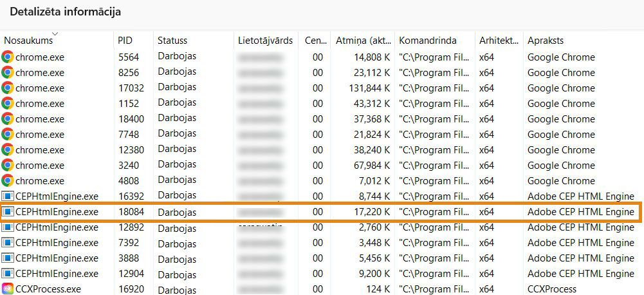644x295 pixels.
Task: Select the Chrome icon in row PID 1152
Action: point(7,103)
